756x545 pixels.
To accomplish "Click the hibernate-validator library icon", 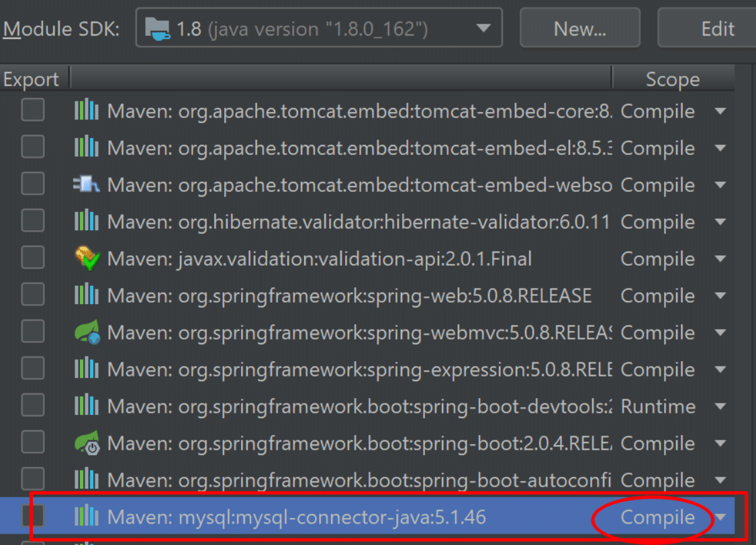I will [87, 221].
